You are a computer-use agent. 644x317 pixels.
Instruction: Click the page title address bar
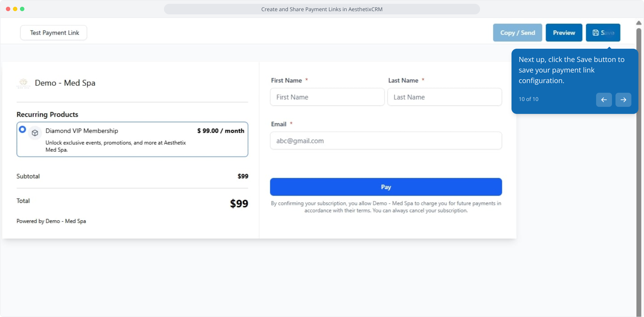322,9
